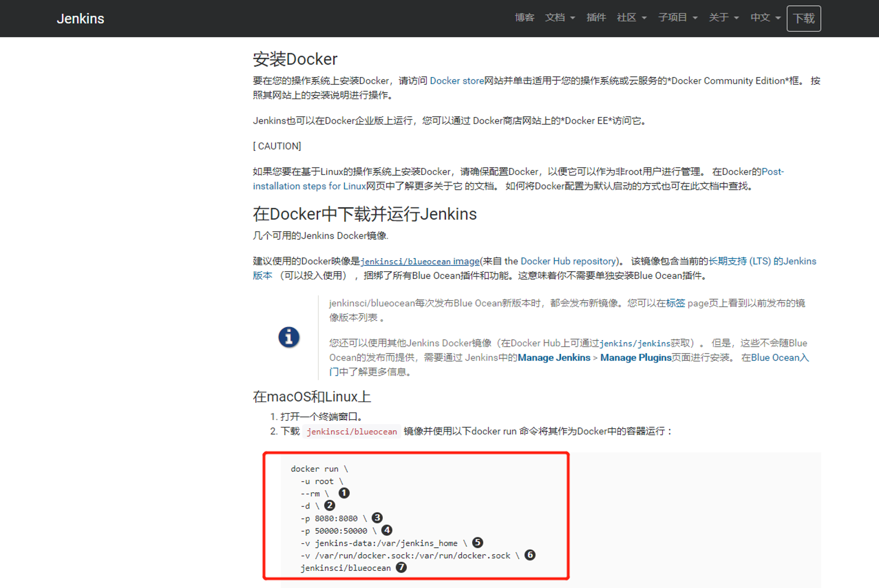This screenshot has height=588, width=879.
Task: Click the jenkins/jenkins code text in note
Action: coord(635,343)
